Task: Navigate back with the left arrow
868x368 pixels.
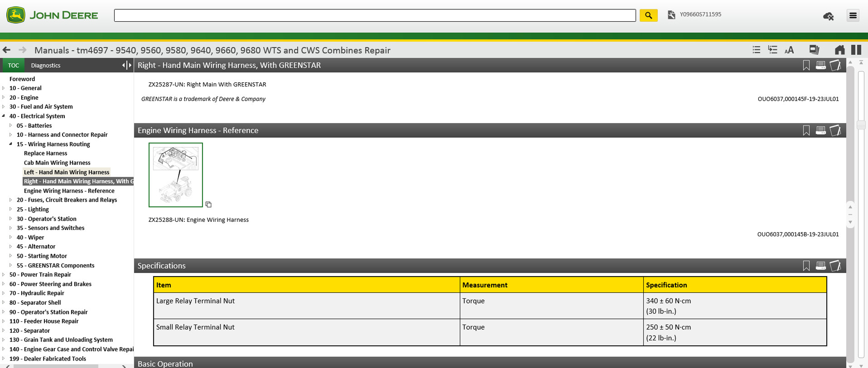Action: pos(6,50)
